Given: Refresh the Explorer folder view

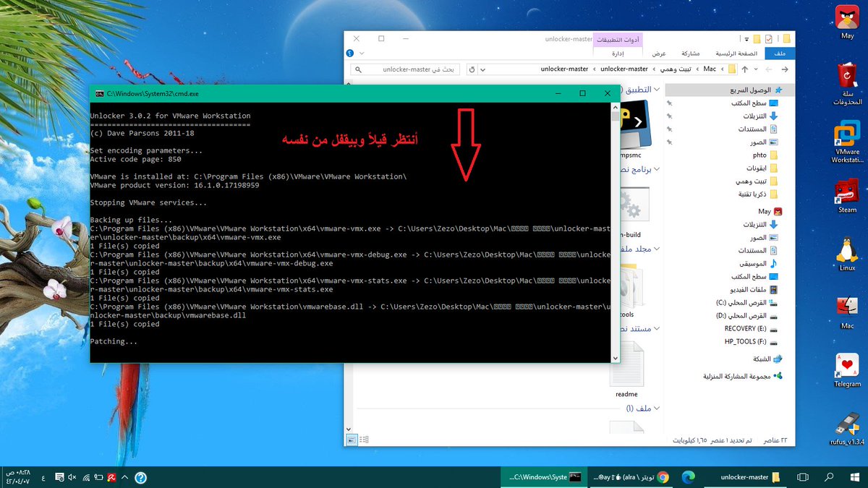Looking at the screenshot, I should pos(472,69).
